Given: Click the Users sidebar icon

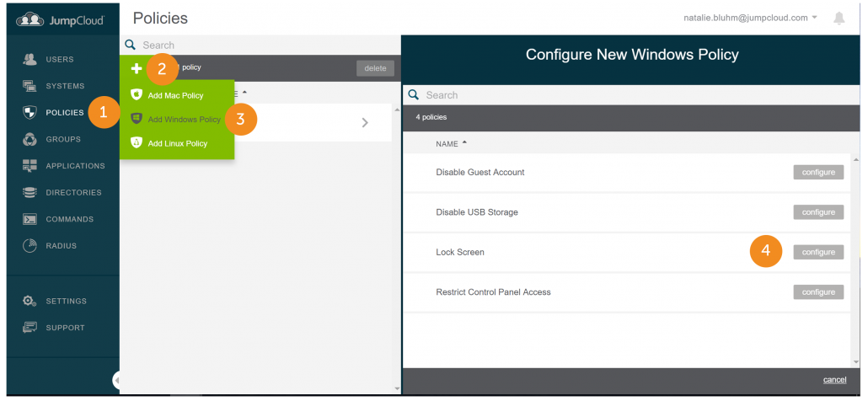Looking at the screenshot, I should click(x=29, y=59).
